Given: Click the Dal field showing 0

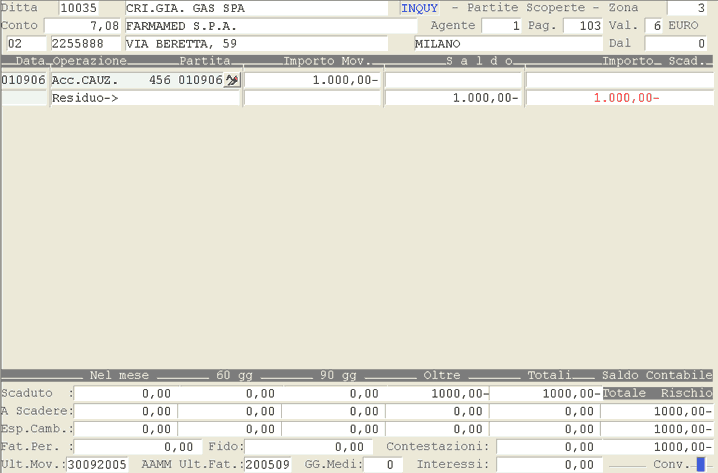Looking at the screenshot, I should coord(675,44).
